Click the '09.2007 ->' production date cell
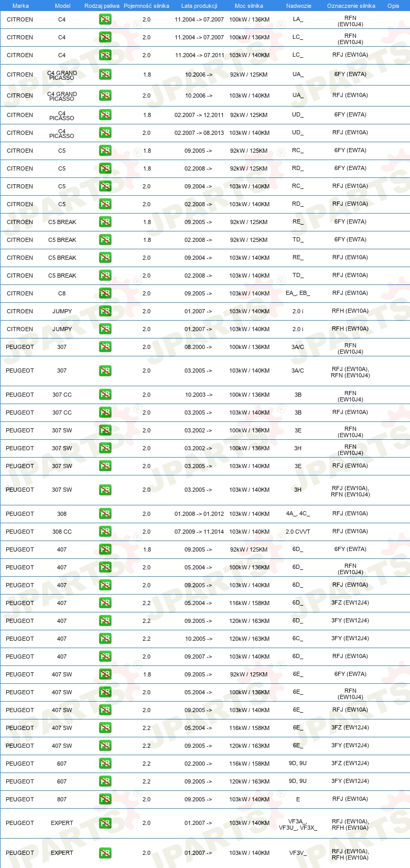Screen dimensions: 410x868 click(x=198, y=657)
